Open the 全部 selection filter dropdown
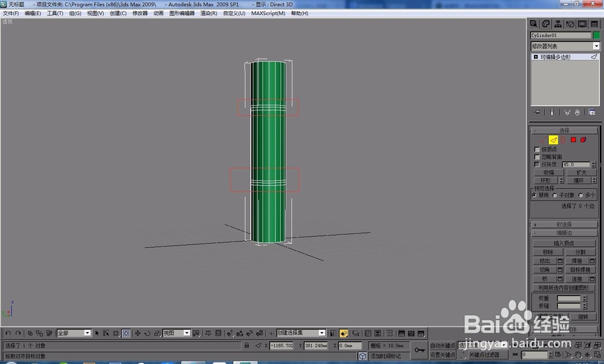604x364 pixels. 74,333
